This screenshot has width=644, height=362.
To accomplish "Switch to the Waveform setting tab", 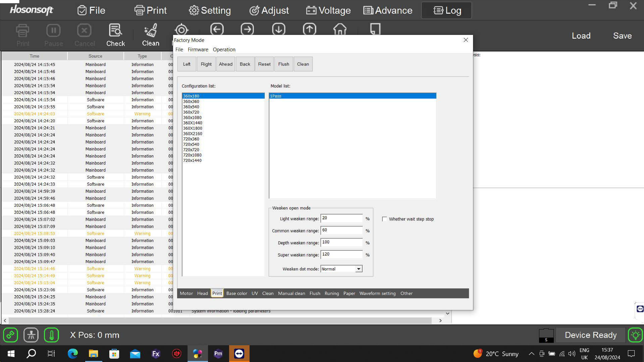I will click(377, 293).
